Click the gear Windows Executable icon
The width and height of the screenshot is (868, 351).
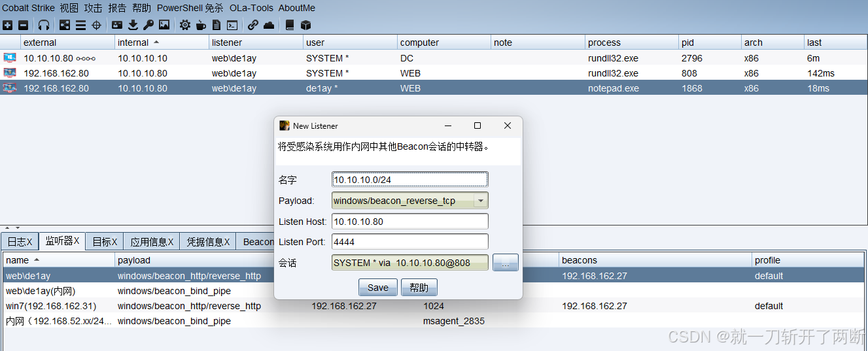(x=185, y=25)
